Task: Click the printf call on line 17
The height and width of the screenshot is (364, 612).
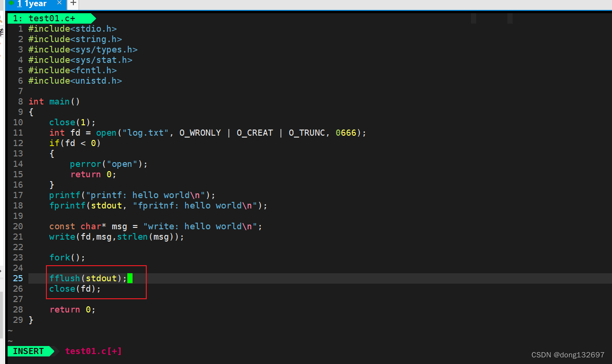Action: pos(133,195)
